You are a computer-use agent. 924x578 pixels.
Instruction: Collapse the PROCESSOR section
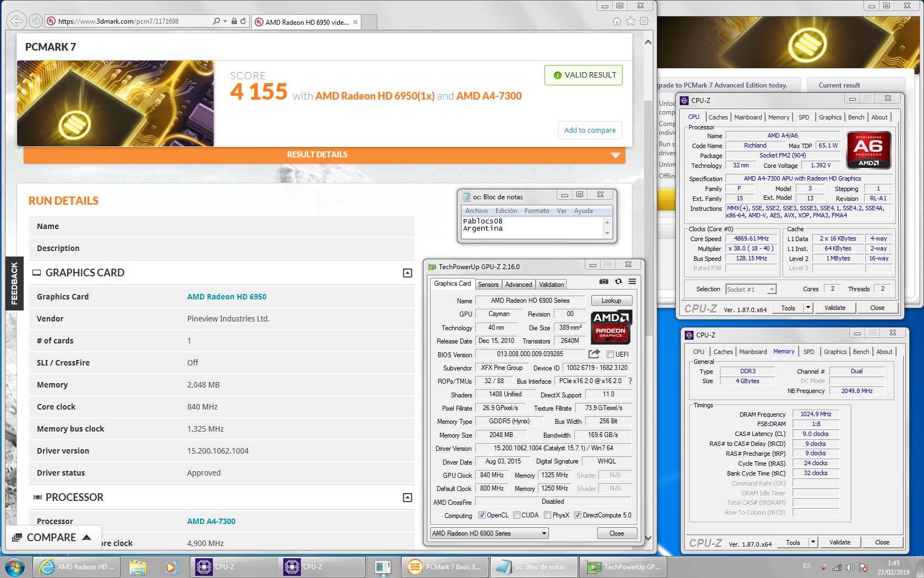[408, 498]
